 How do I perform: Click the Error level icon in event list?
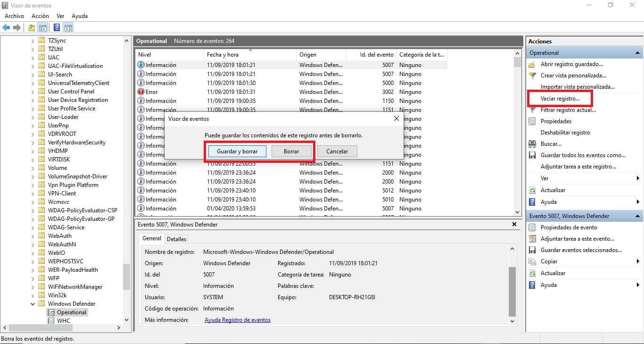pyautogui.click(x=140, y=92)
